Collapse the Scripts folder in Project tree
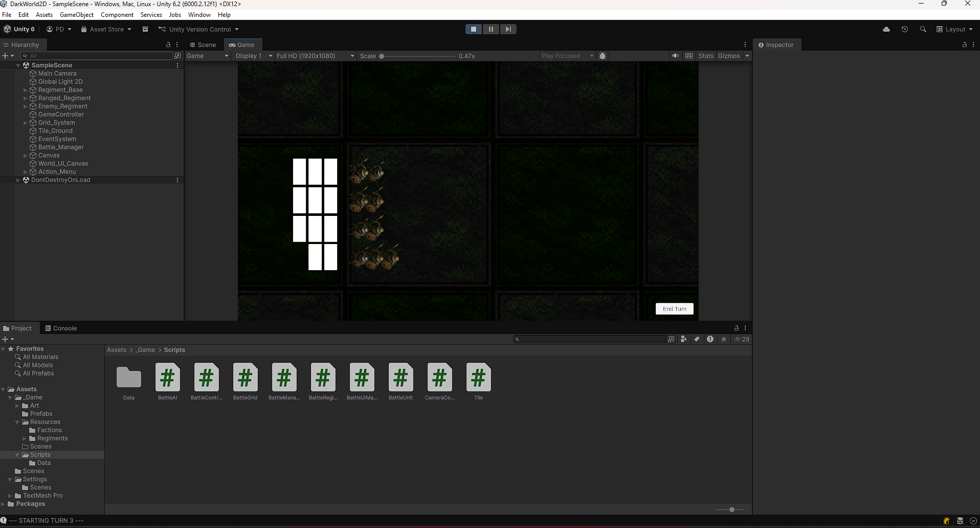Viewport: 980px width, 528px height. (17, 455)
